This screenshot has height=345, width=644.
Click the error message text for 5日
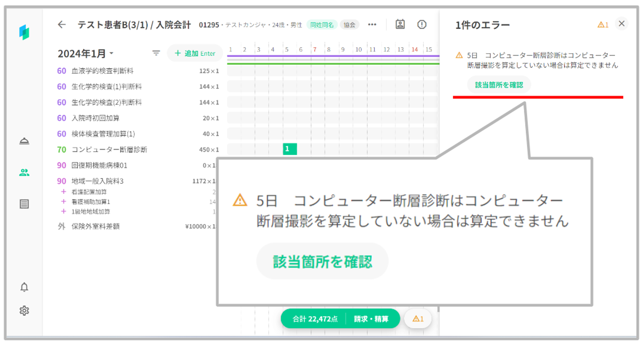coord(542,60)
